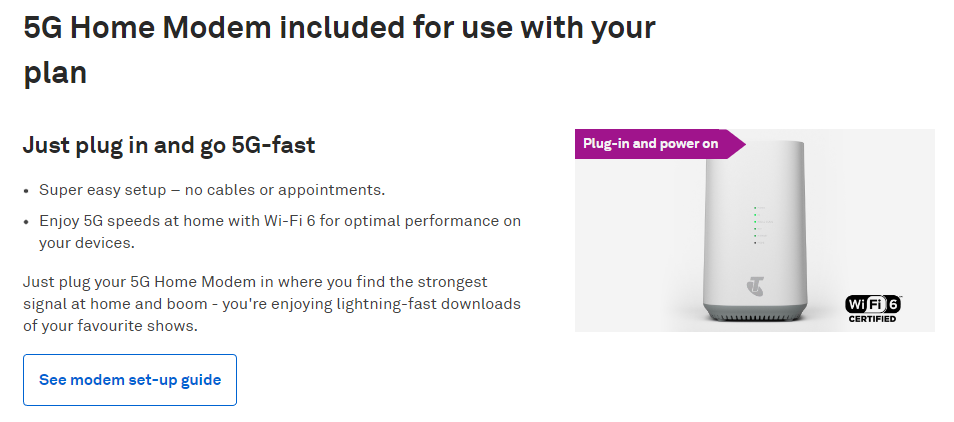Click the lightning-fast downloads phrase

(430, 303)
